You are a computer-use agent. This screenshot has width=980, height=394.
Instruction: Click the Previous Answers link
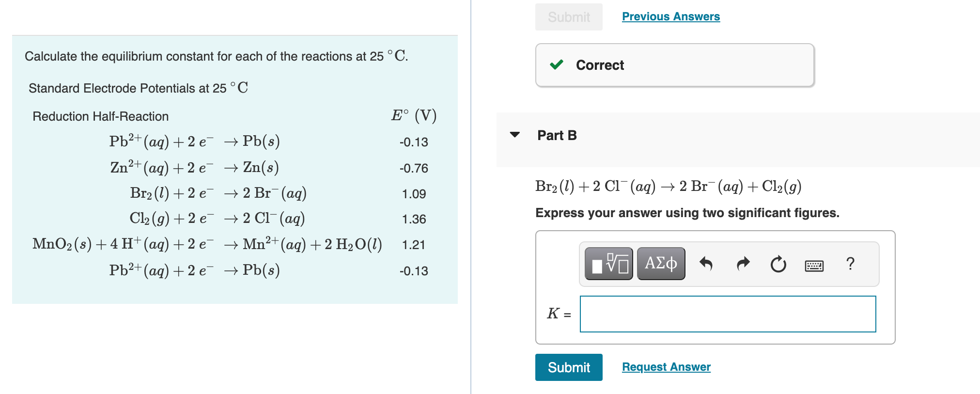(x=671, y=16)
